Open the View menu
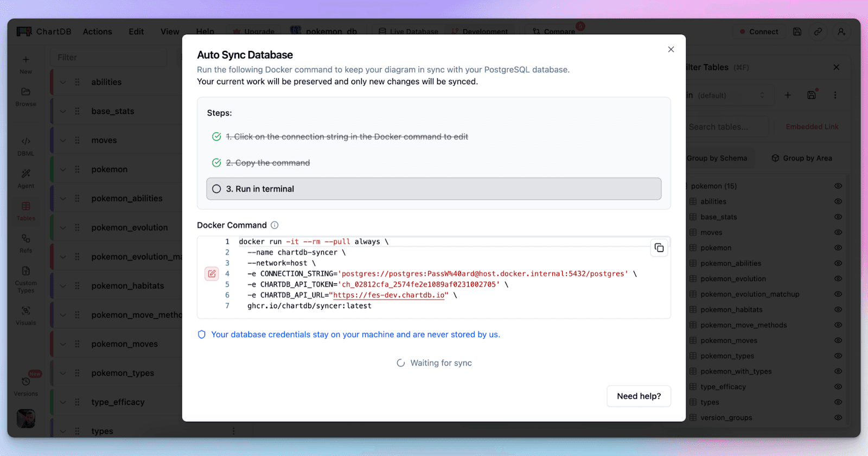868x456 pixels. click(170, 31)
